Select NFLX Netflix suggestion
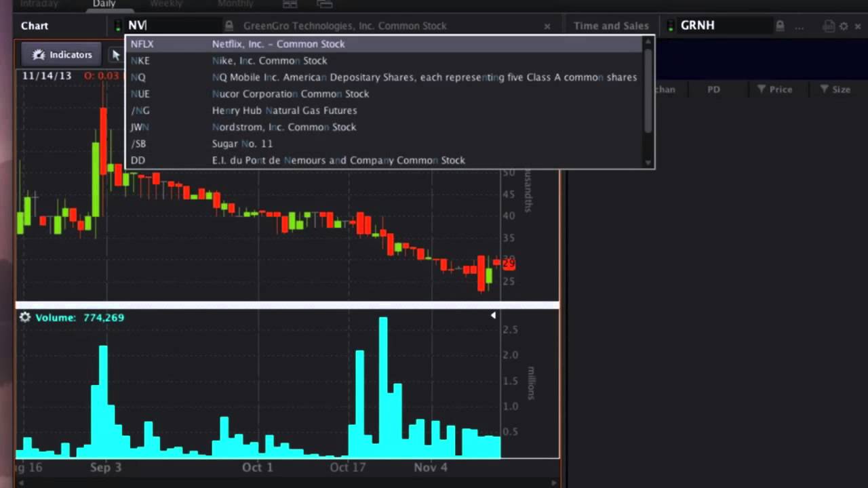 [384, 44]
